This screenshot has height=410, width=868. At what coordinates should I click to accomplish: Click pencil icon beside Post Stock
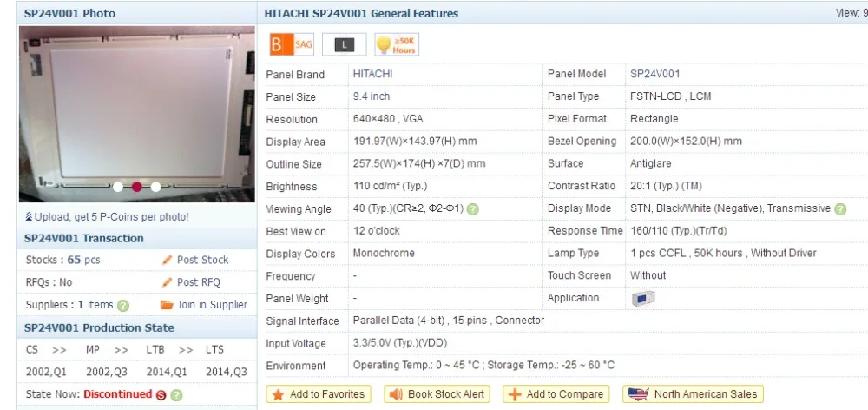pos(168,260)
